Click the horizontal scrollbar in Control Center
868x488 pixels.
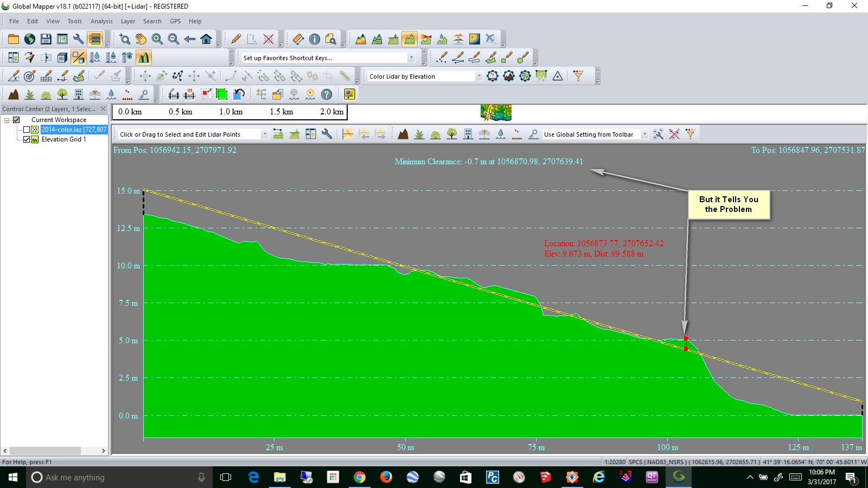[x=45, y=451]
